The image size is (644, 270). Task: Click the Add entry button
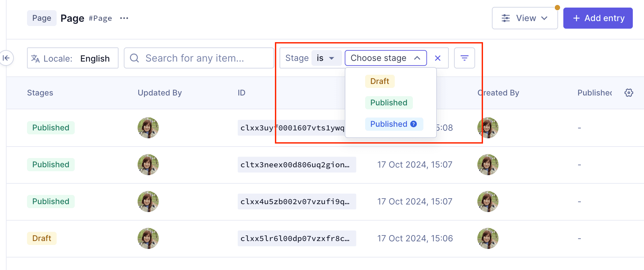(x=598, y=18)
